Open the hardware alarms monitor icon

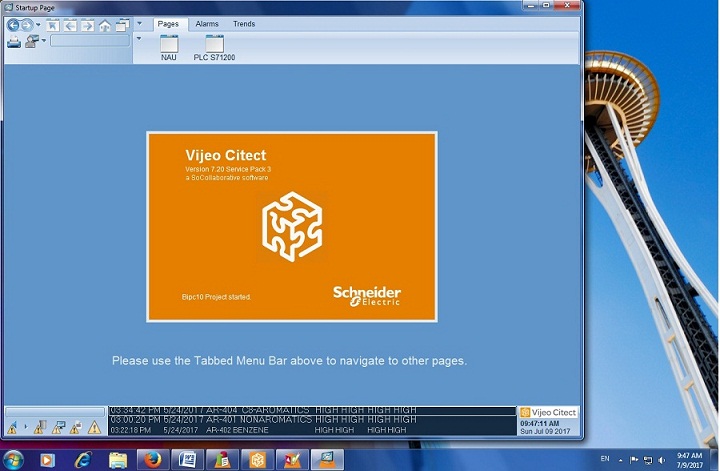(x=58, y=427)
